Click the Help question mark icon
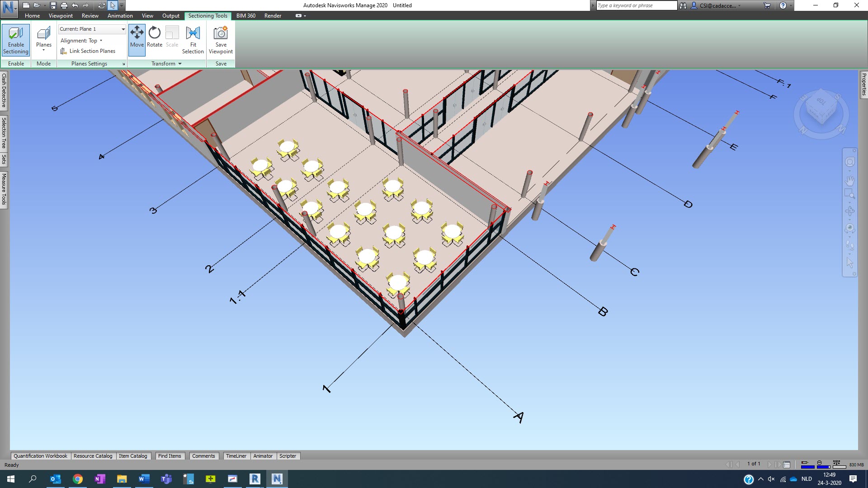Viewport: 868px width, 488px height. [783, 5]
